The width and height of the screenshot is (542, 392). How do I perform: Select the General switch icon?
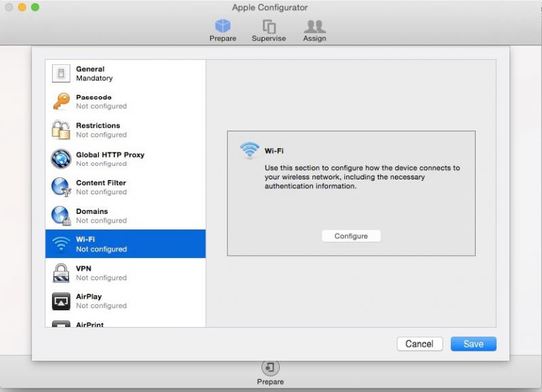61,73
